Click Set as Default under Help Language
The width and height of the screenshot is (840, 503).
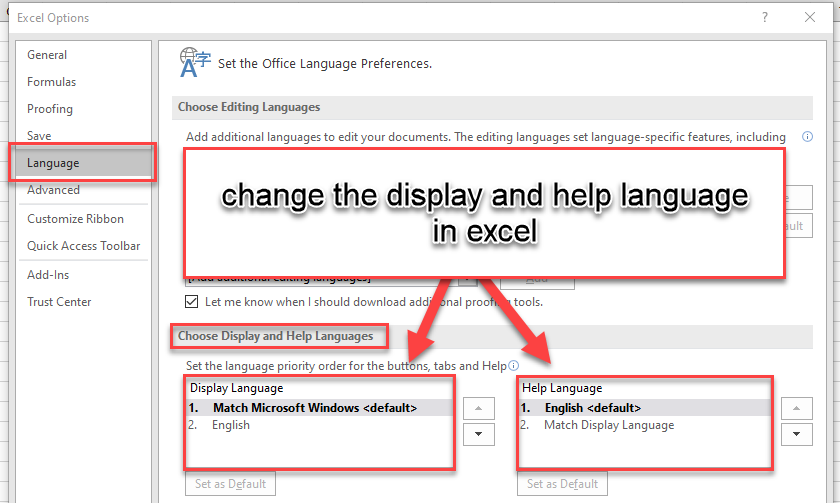coord(562,484)
